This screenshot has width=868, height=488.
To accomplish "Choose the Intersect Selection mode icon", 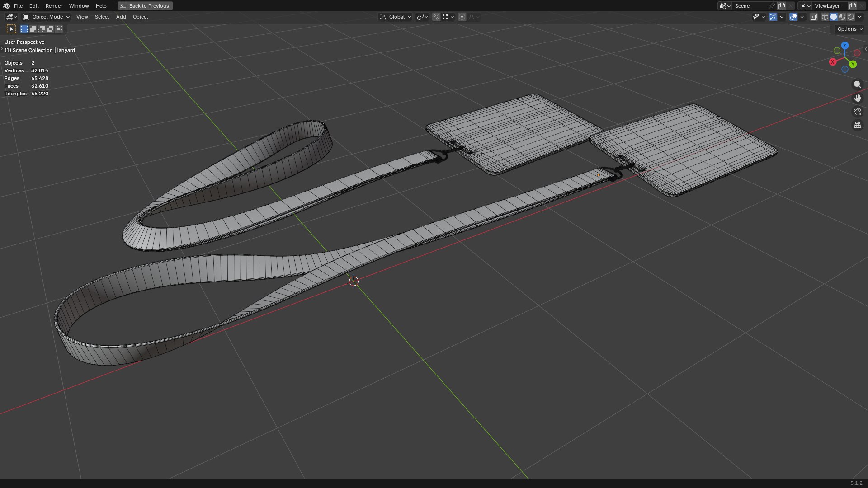I will (x=59, y=29).
